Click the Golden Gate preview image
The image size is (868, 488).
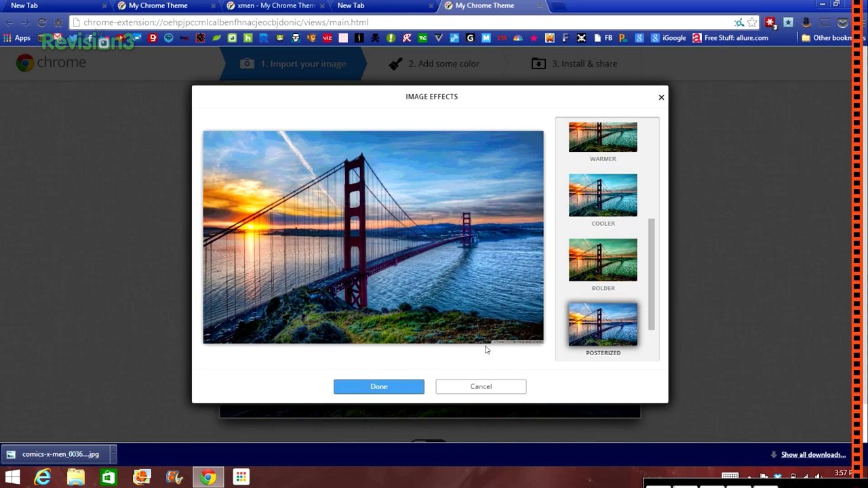(373, 237)
